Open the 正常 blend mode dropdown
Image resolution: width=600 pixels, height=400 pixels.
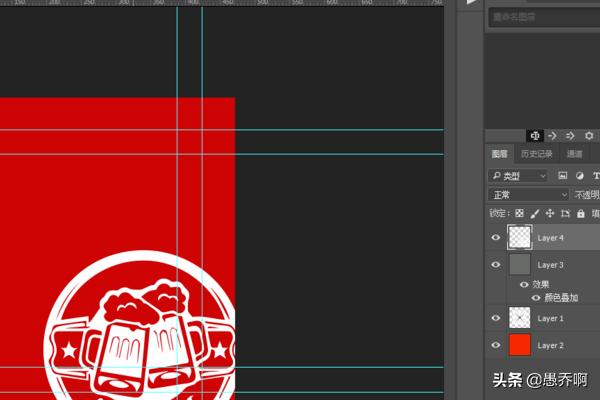point(528,195)
